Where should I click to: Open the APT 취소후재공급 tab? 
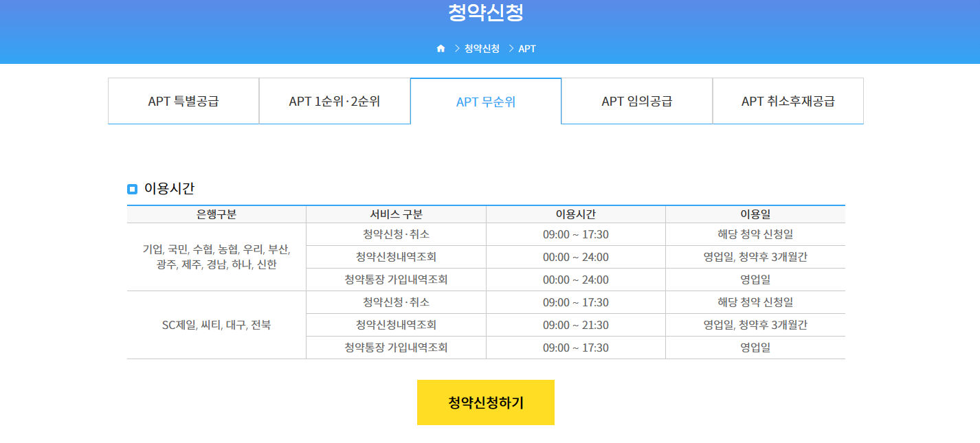click(788, 100)
